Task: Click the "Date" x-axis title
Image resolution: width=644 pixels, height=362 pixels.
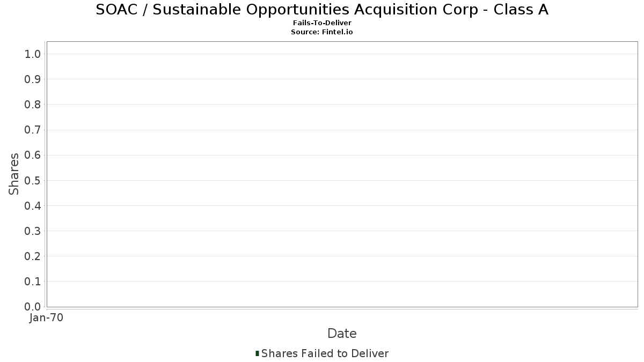Action: tap(342, 334)
